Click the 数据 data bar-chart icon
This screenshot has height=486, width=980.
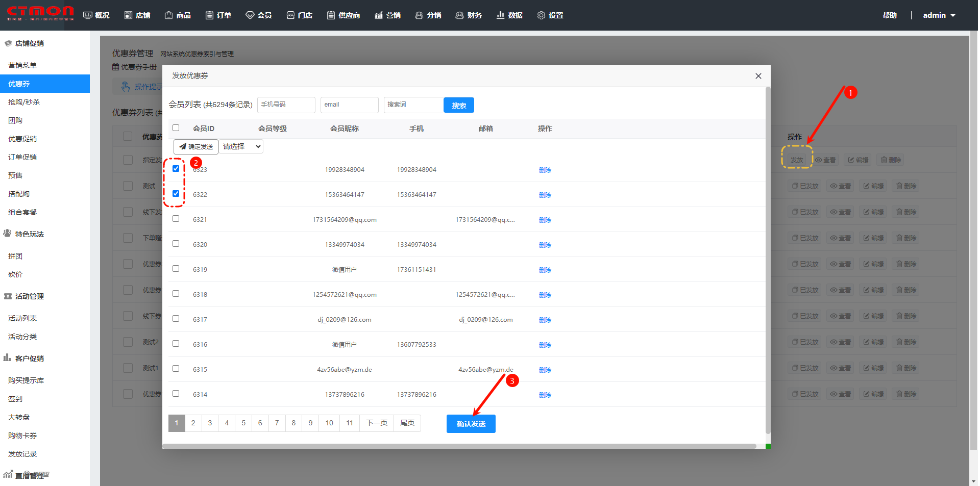click(500, 15)
